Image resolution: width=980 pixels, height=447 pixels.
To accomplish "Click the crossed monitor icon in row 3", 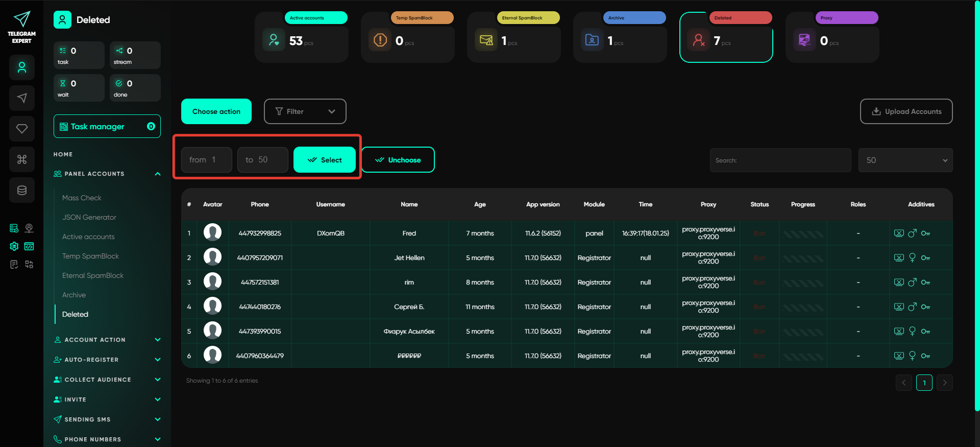I will pyautogui.click(x=899, y=283).
